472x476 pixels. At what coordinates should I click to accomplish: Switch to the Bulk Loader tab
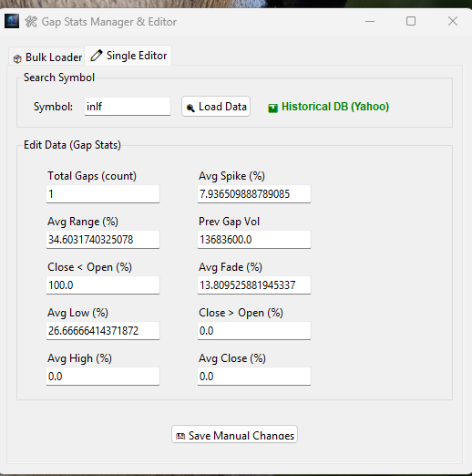tap(46, 57)
